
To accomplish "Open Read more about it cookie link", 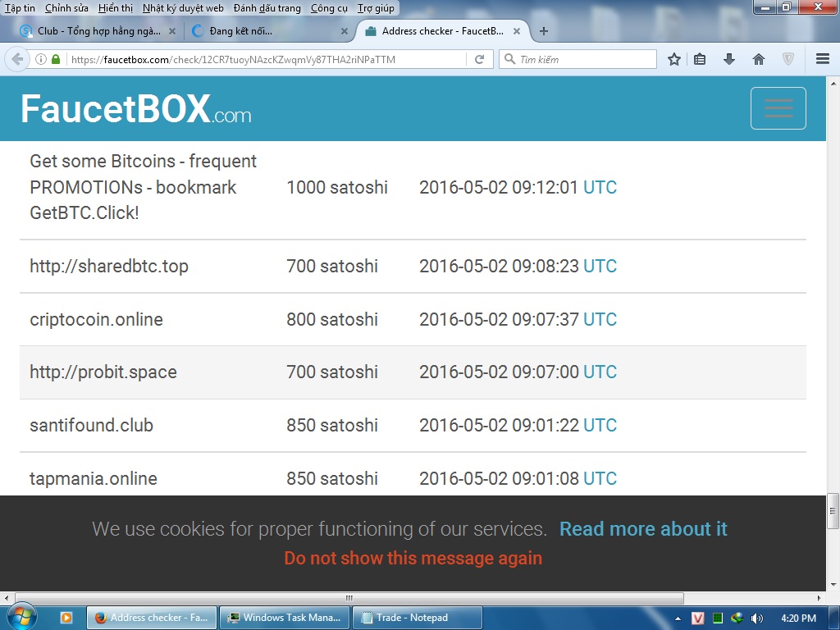I will (x=643, y=529).
